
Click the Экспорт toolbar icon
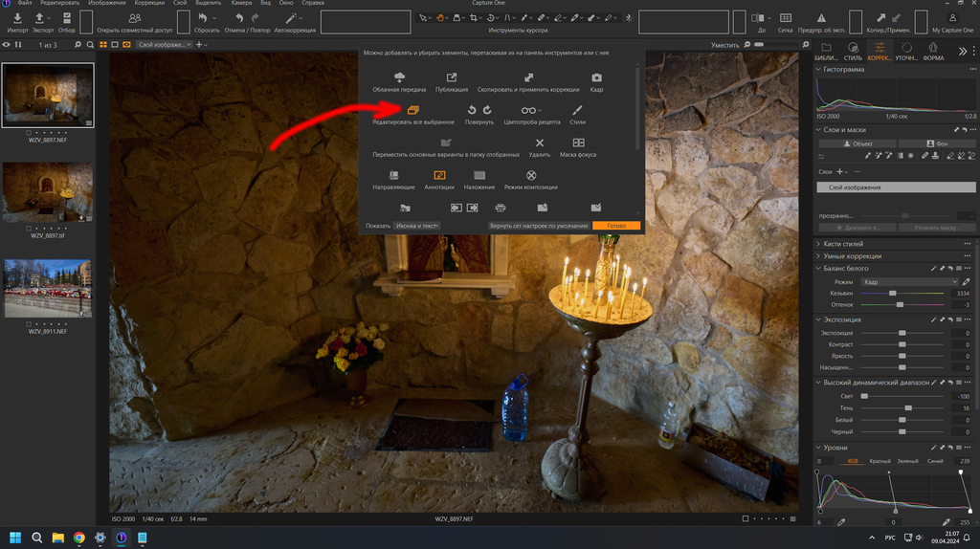[39, 18]
